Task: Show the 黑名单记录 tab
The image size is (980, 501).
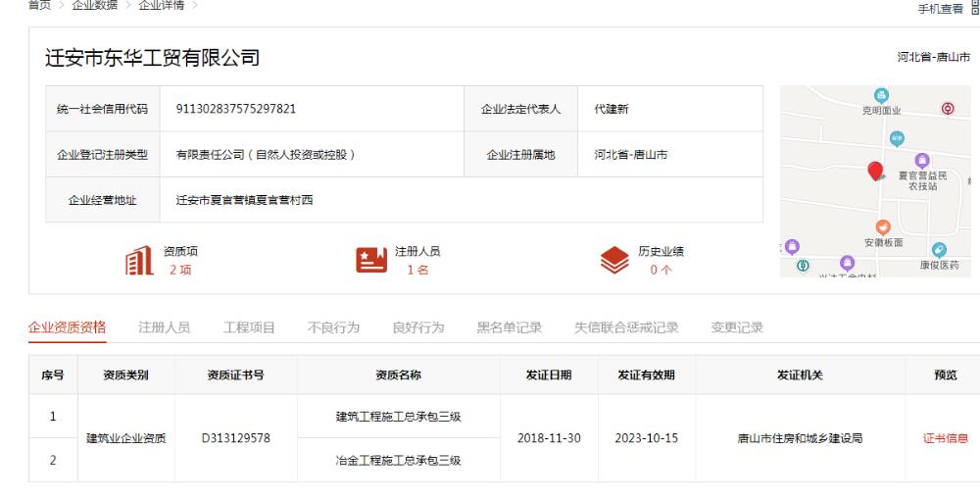Action: (x=509, y=327)
